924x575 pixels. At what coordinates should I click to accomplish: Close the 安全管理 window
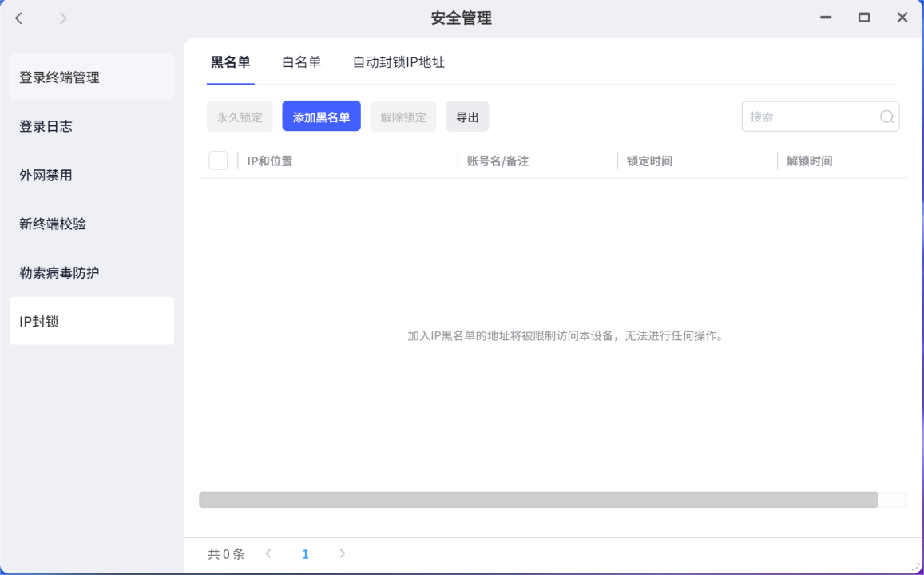pos(902,18)
